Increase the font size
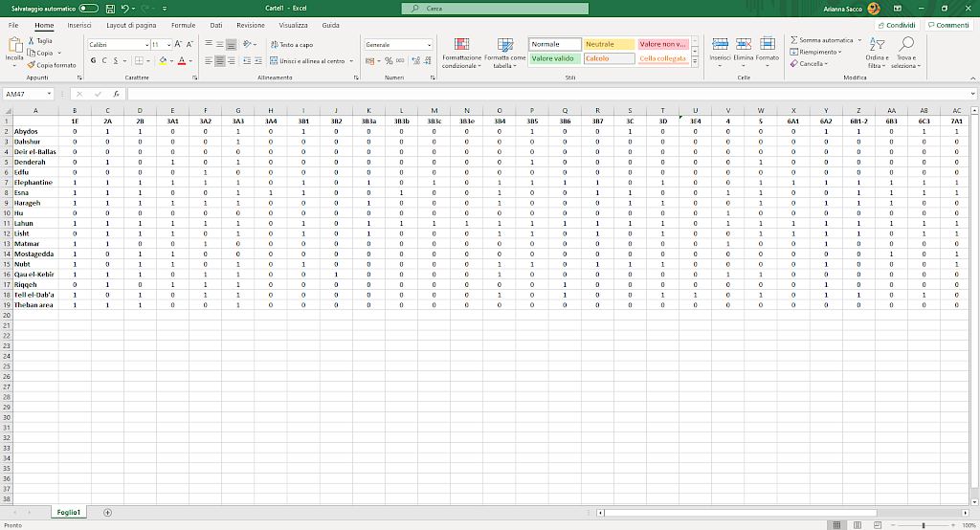 [x=178, y=44]
